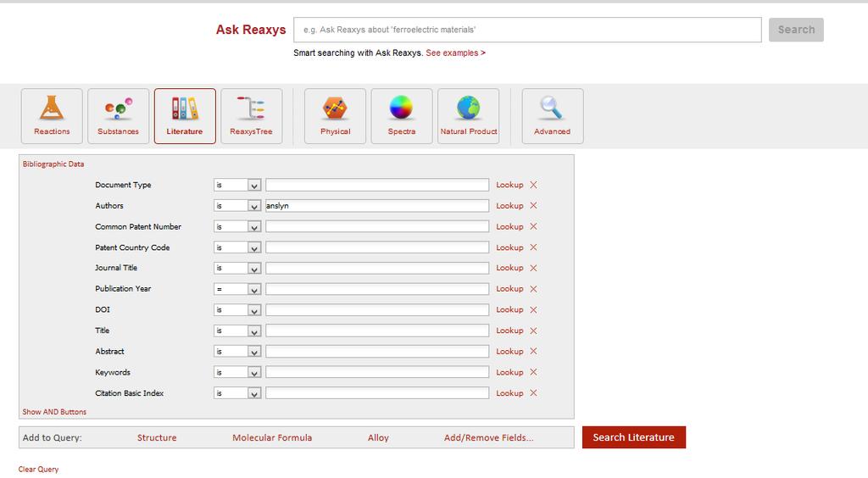Click Lookup for Journal Title

(509, 268)
